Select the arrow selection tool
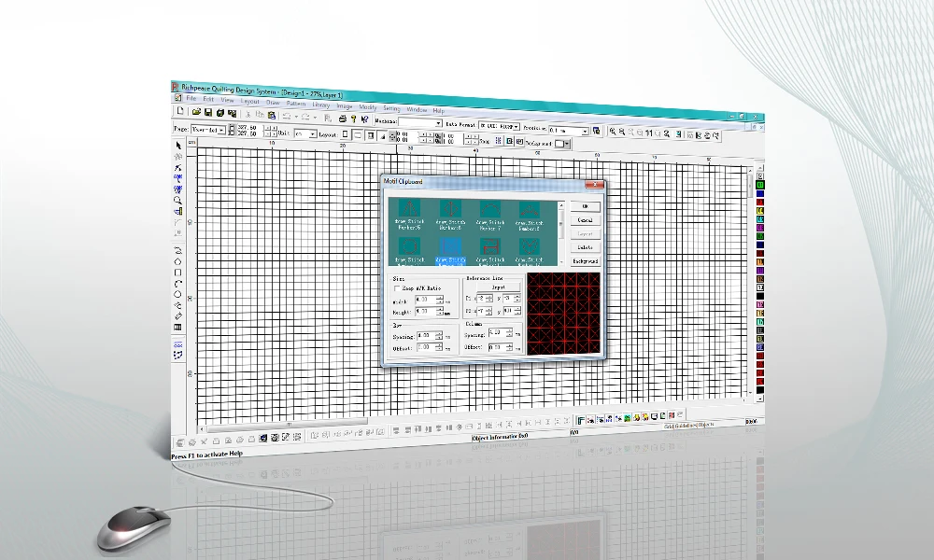This screenshot has width=934, height=560. coord(177,146)
